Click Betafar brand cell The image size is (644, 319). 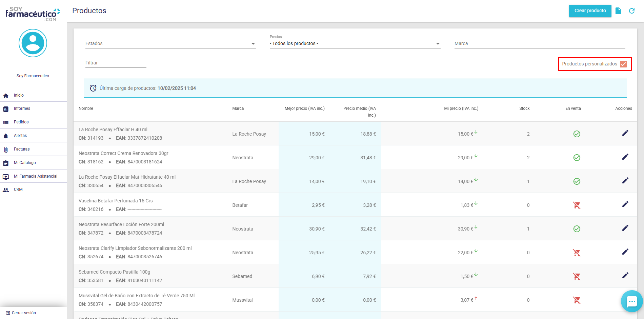(x=240, y=205)
